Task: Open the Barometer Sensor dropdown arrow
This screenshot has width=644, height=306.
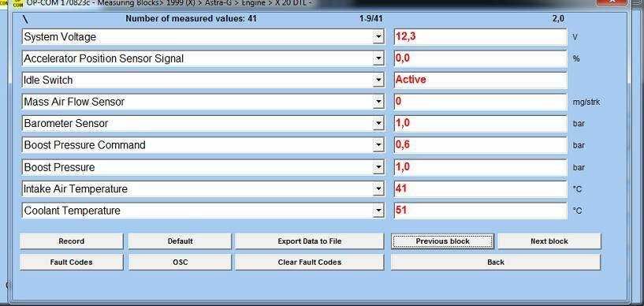Action: click(x=378, y=124)
